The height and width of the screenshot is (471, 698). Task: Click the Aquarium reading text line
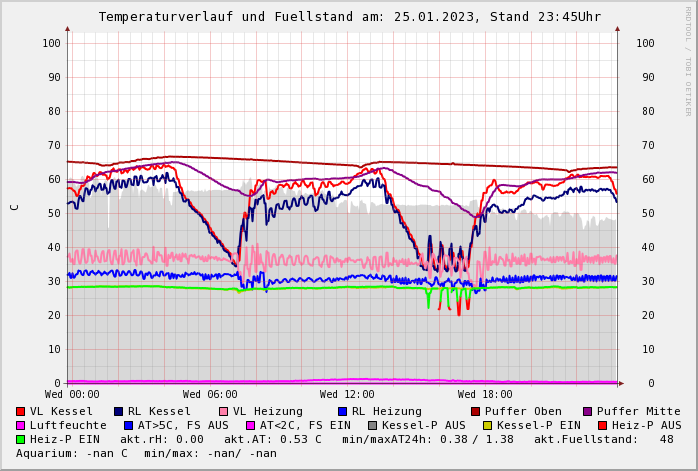[146, 454]
